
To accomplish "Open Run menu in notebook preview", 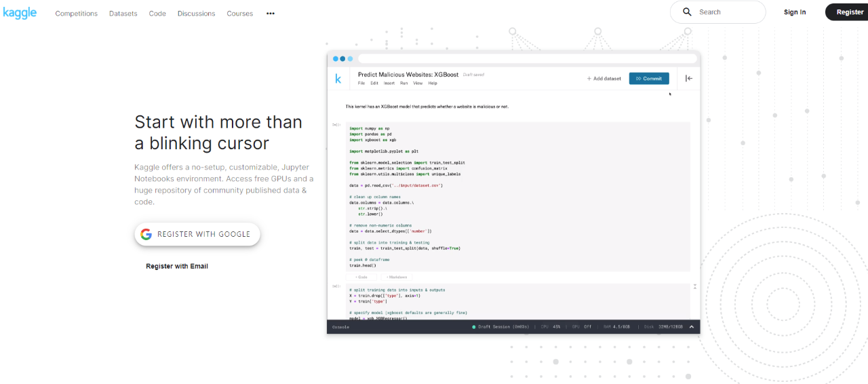I will pos(403,83).
